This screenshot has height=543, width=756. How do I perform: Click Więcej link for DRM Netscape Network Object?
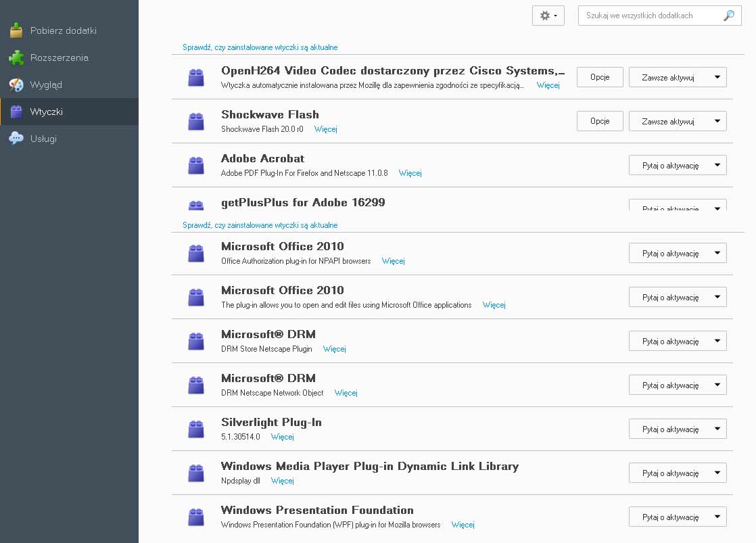point(346,392)
